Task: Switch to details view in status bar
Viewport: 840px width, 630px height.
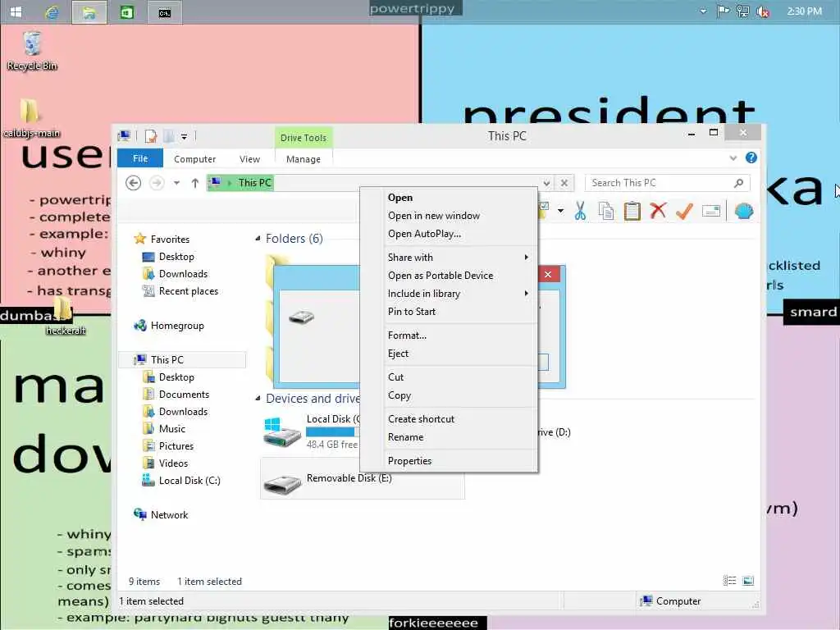Action: click(x=729, y=581)
